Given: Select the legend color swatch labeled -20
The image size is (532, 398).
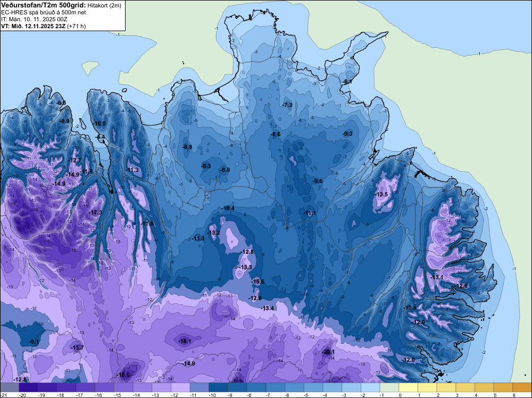Looking at the screenshot, I should coord(29,387).
